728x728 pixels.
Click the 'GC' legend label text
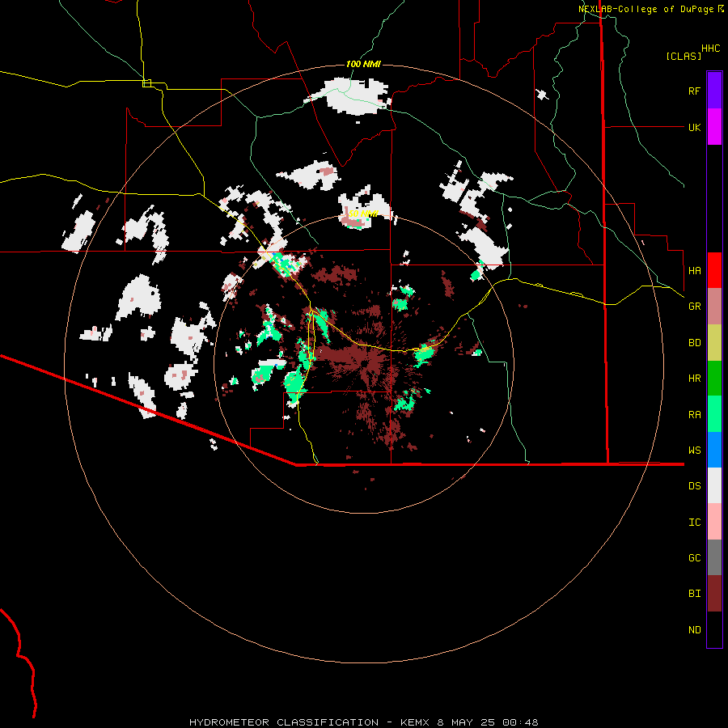click(x=694, y=558)
